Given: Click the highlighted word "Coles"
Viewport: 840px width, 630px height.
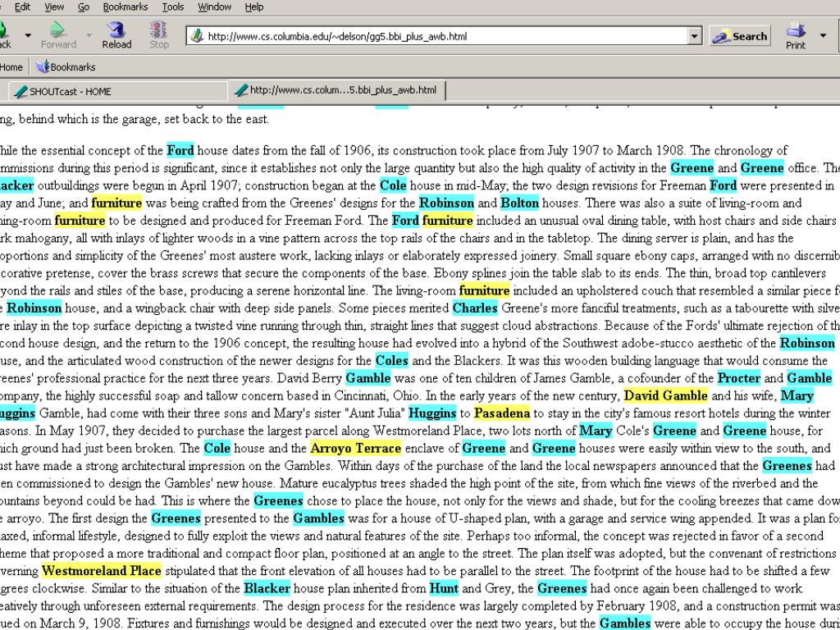Looking at the screenshot, I should (x=391, y=361).
